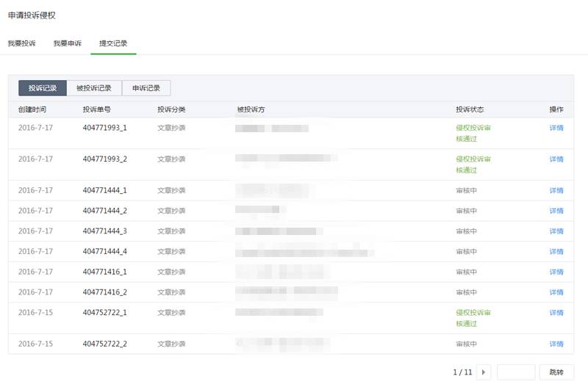Switch to the 我要申诉 tab

67,43
